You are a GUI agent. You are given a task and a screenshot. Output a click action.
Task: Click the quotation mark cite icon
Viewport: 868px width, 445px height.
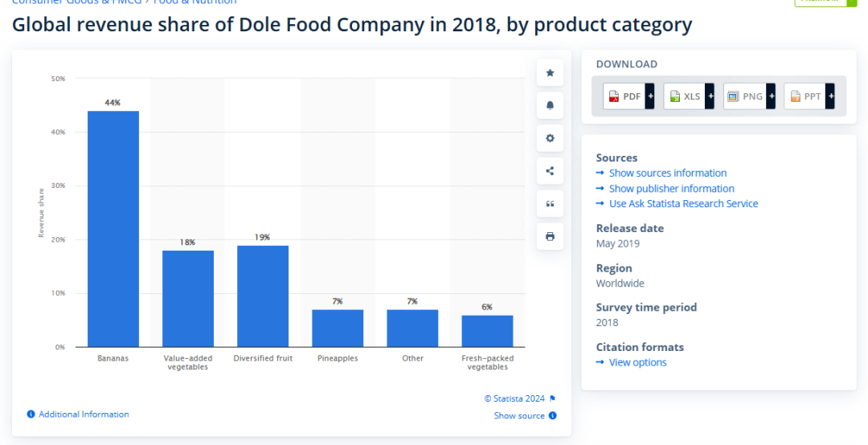pyautogui.click(x=550, y=203)
